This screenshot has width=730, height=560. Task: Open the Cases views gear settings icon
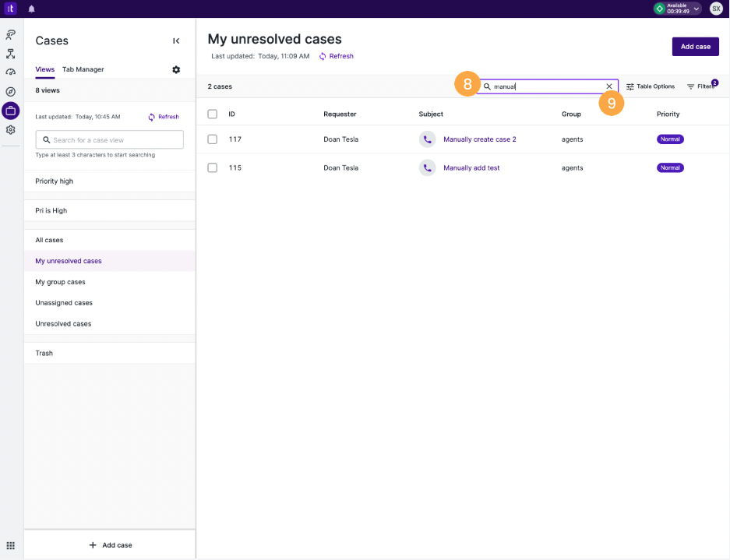click(176, 70)
